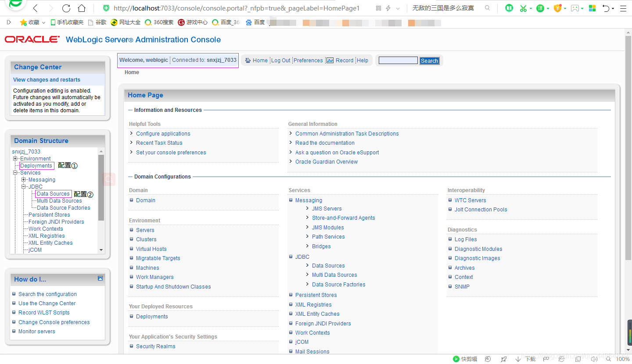632x364 pixels.
Task: Go back using browser back arrow
Action: point(36,8)
